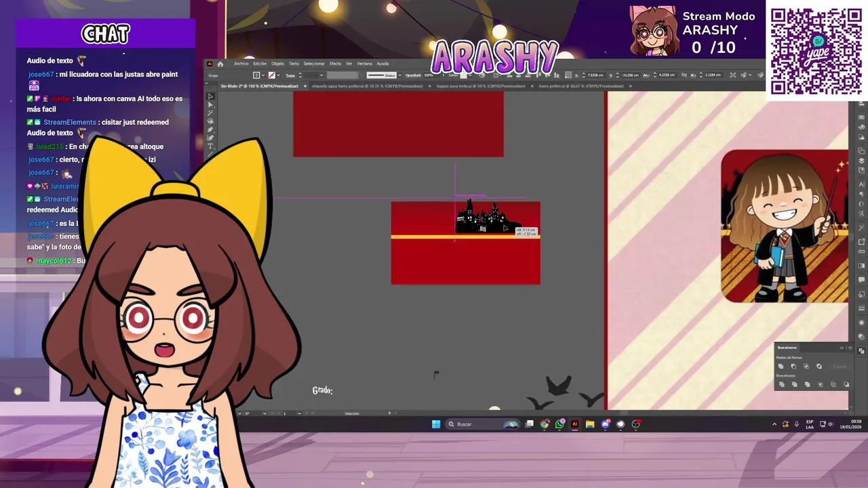Click the stroke color swatch
Screen dimensions: 868x488
(272, 75)
